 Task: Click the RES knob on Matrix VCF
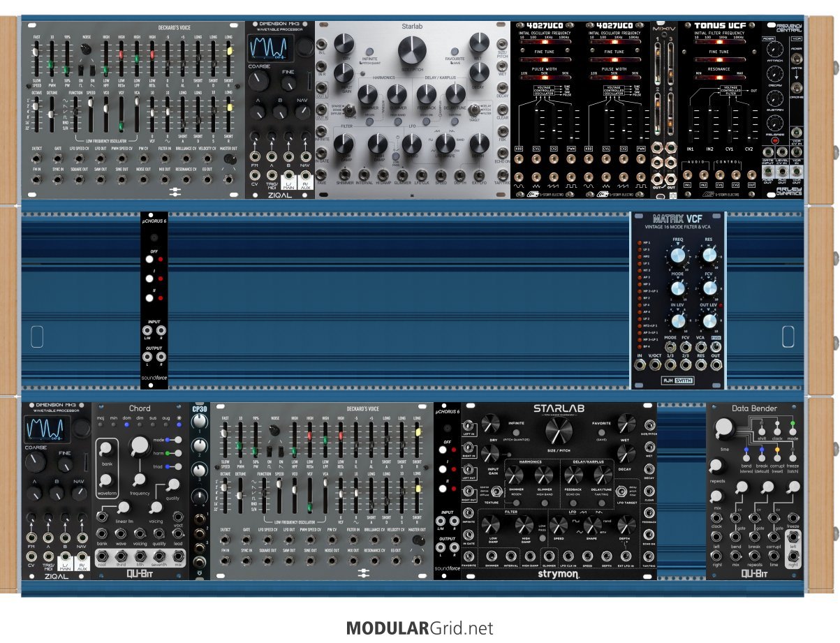click(709, 256)
